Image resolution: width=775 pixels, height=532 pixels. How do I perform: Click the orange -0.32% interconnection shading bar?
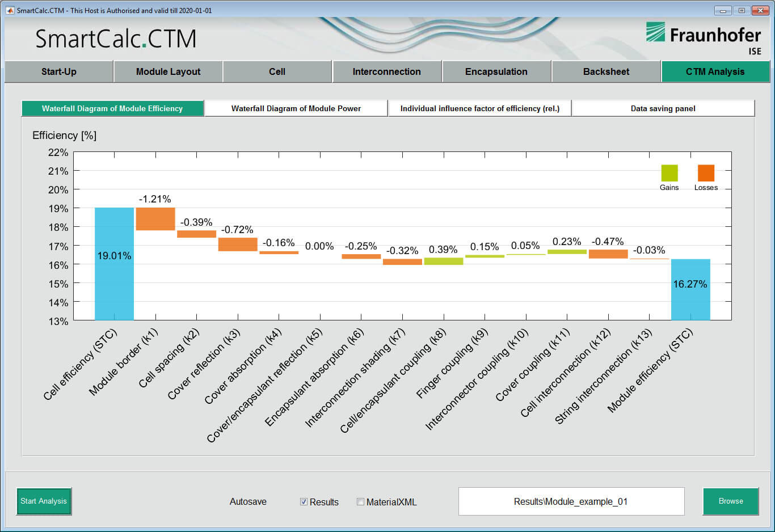402,262
